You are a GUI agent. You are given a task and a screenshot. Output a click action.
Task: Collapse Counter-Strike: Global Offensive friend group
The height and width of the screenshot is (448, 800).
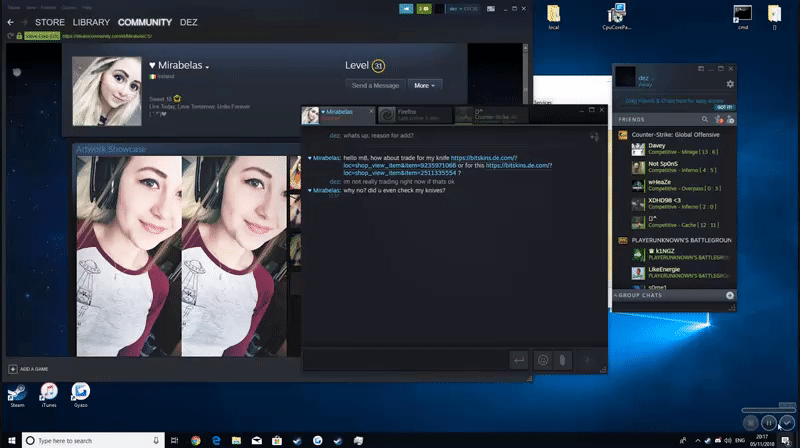point(675,135)
